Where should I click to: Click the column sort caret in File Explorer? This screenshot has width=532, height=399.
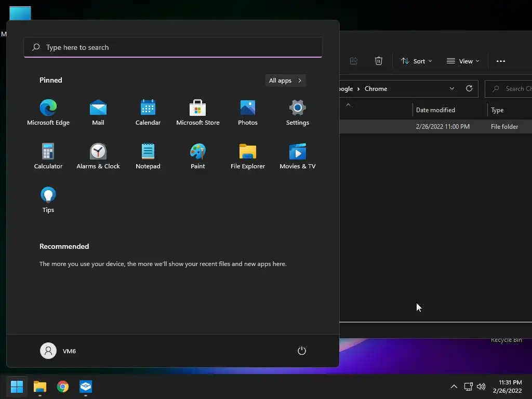tap(348, 105)
